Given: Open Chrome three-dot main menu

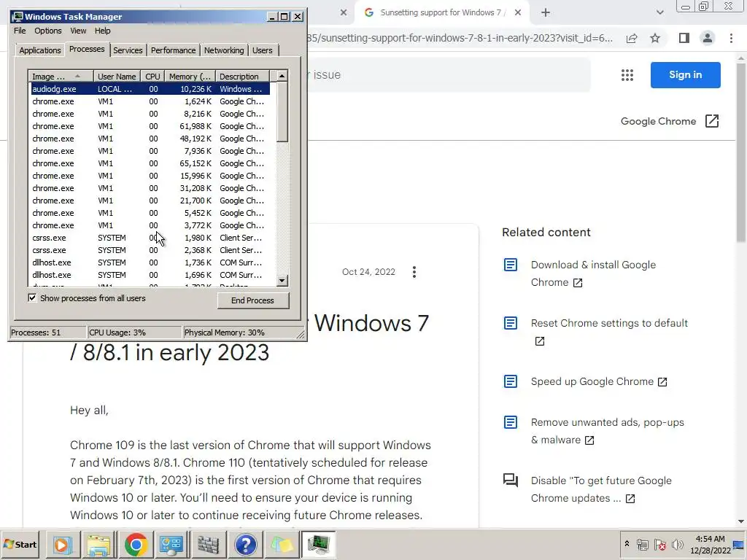Looking at the screenshot, I should [731, 38].
